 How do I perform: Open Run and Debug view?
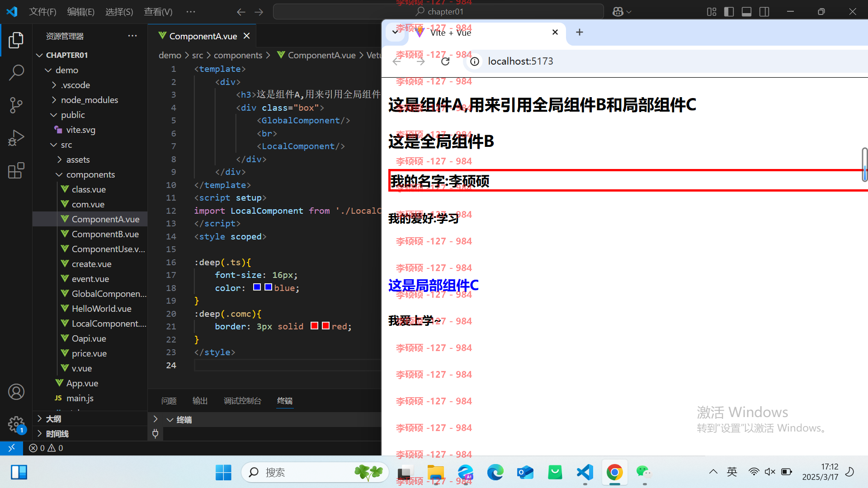[x=16, y=138]
